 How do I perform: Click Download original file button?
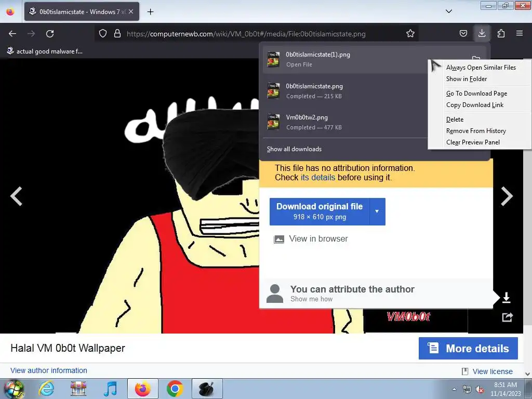click(x=320, y=211)
